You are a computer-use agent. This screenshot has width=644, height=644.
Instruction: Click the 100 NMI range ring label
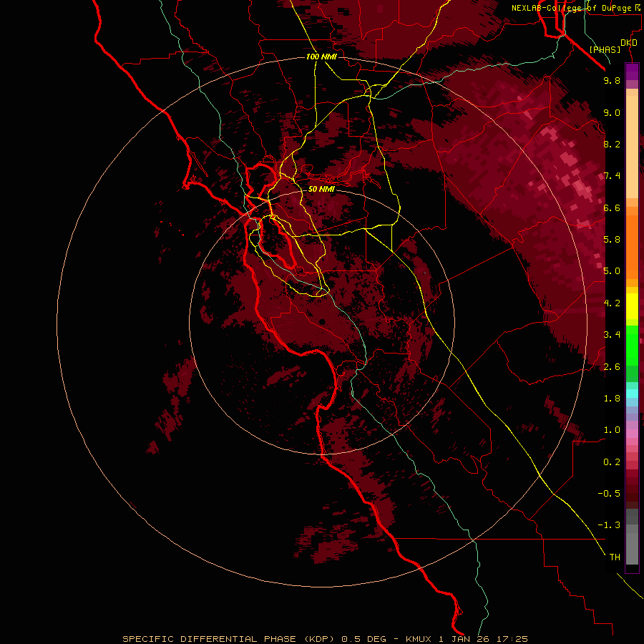321,57
